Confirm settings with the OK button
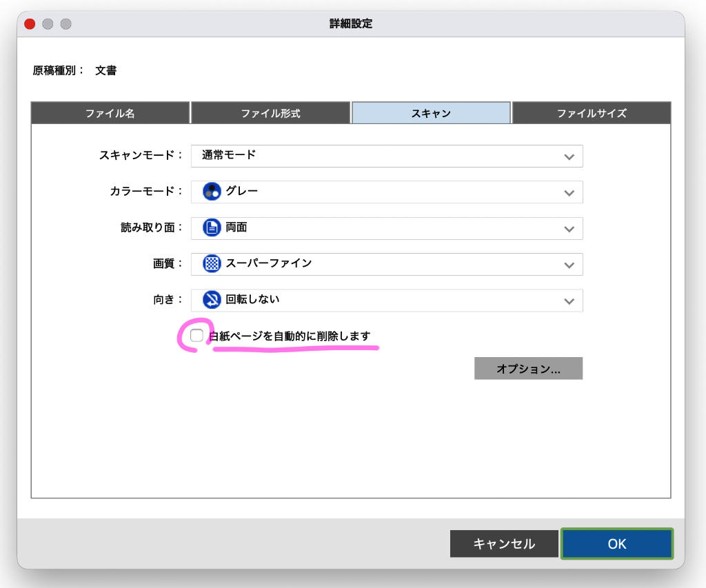Image resolution: width=706 pixels, height=588 pixels. (616, 544)
